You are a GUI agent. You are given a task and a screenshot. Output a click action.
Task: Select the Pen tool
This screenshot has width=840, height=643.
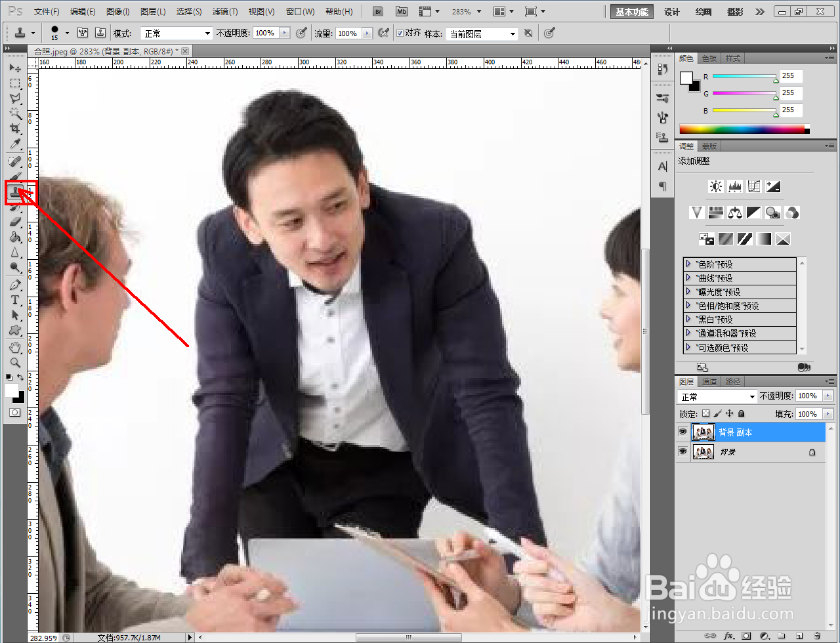coord(15,285)
